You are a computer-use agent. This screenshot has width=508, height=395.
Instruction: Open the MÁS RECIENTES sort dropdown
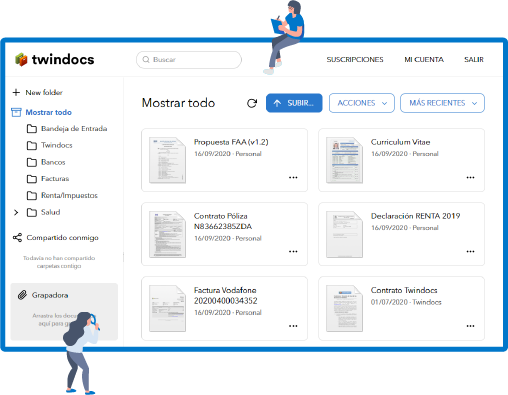point(442,103)
